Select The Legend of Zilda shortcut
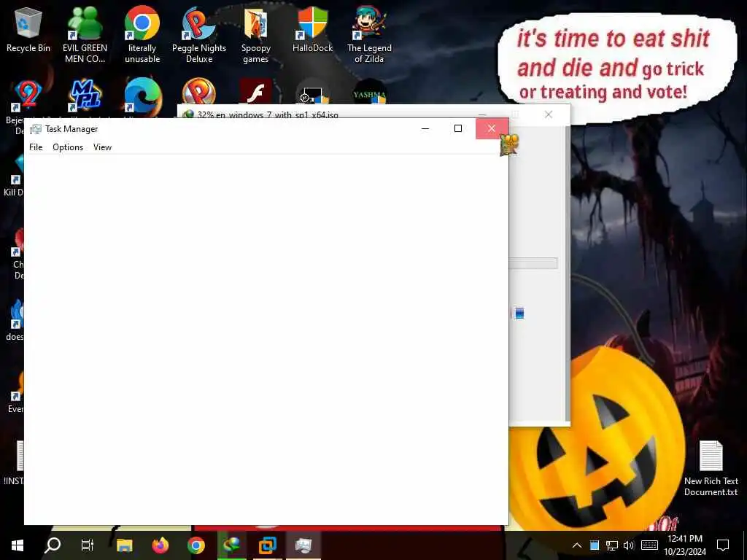Viewport: 747px width, 560px height. pos(369,35)
